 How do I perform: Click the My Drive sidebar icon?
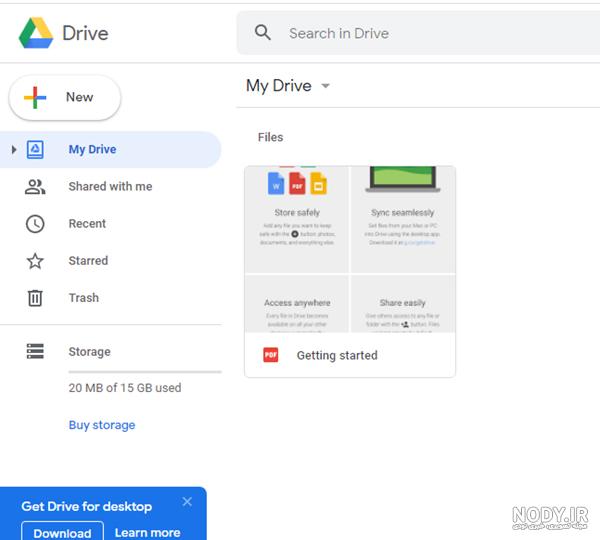tap(35, 149)
